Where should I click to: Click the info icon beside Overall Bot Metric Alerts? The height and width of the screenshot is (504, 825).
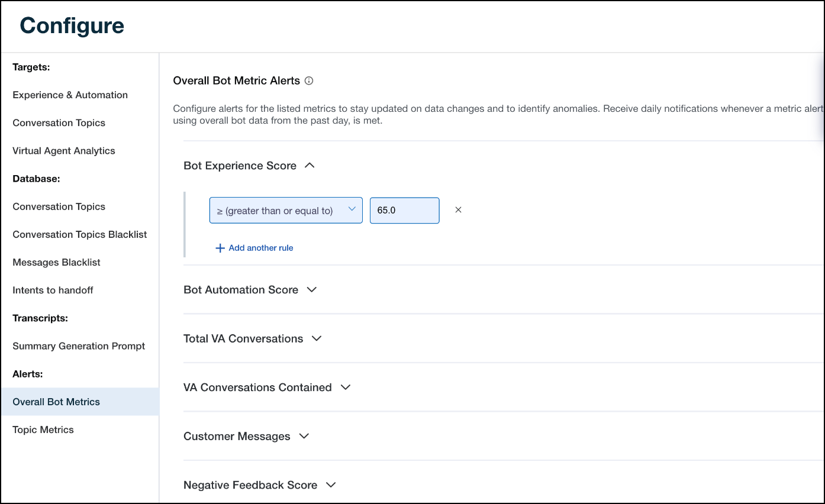(308, 81)
